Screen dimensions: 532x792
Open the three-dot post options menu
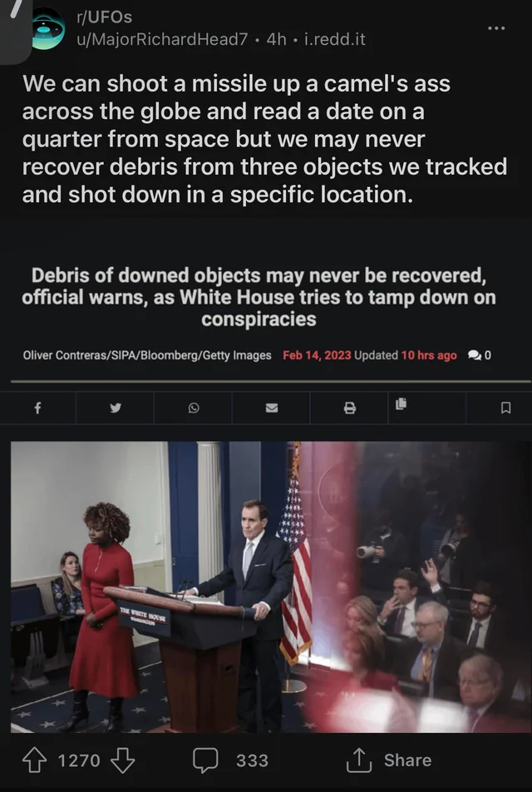496,28
